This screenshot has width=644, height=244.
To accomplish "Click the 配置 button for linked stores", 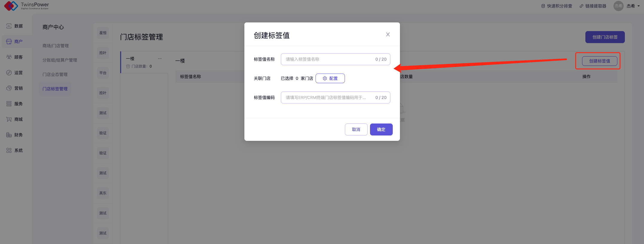I will pyautogui.click(x=330, y=78).
